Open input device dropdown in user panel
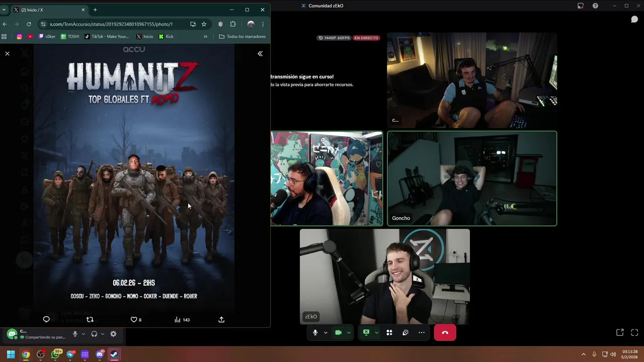Viewport: 644px width, 362px height. (83, 334)
